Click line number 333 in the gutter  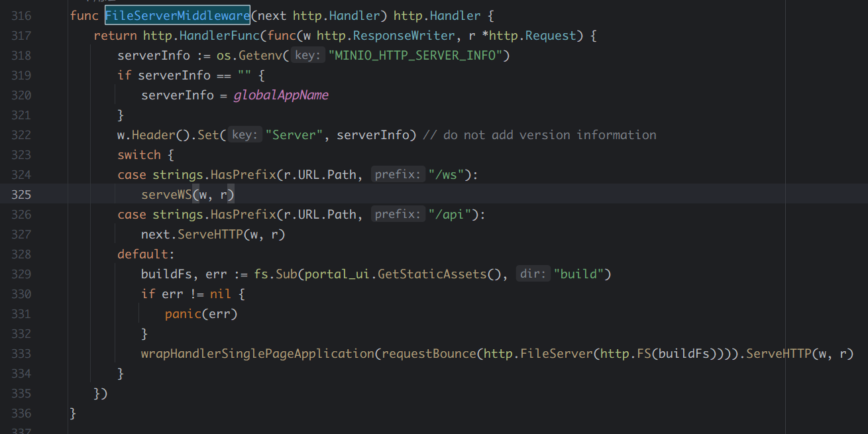click(x=21, y=353)
